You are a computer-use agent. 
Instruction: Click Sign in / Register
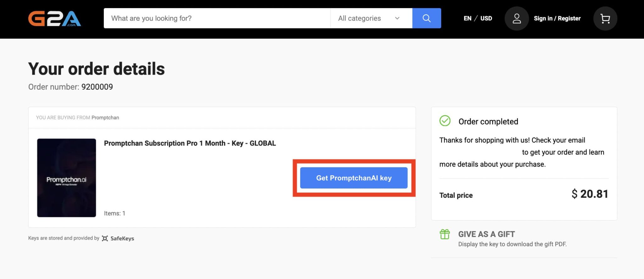click(557, 18)
